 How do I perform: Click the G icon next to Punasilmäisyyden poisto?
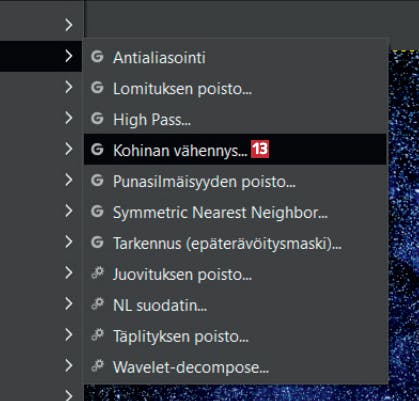(97, 181)
